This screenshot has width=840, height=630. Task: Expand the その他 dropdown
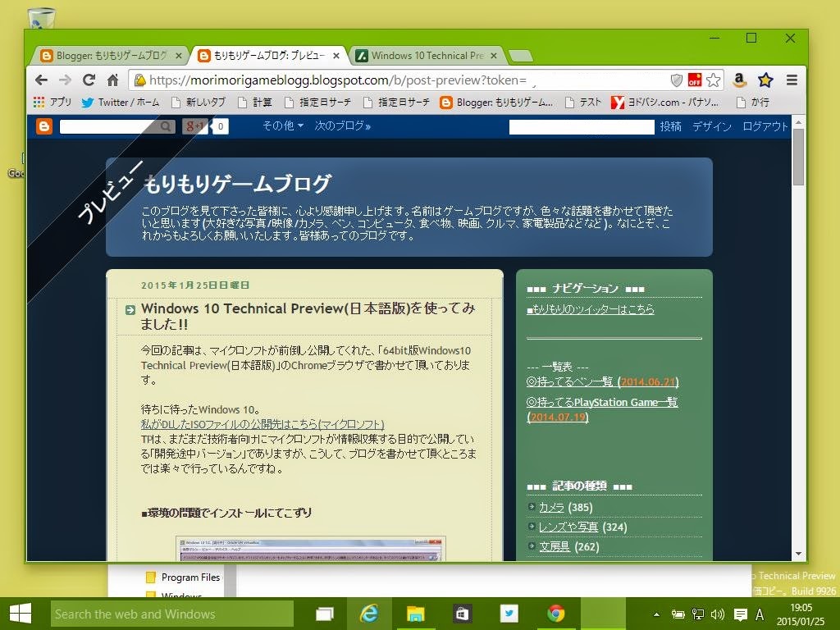pos(283,126)
